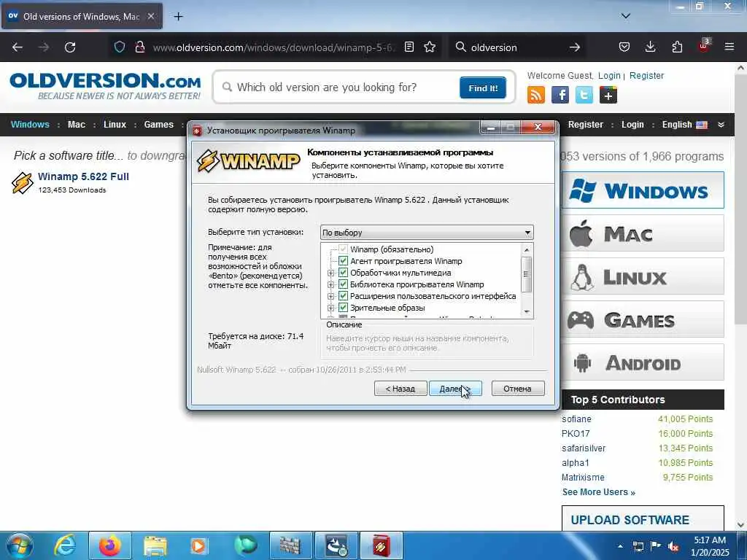Bookmark this page with the star icon

(430, 47)
